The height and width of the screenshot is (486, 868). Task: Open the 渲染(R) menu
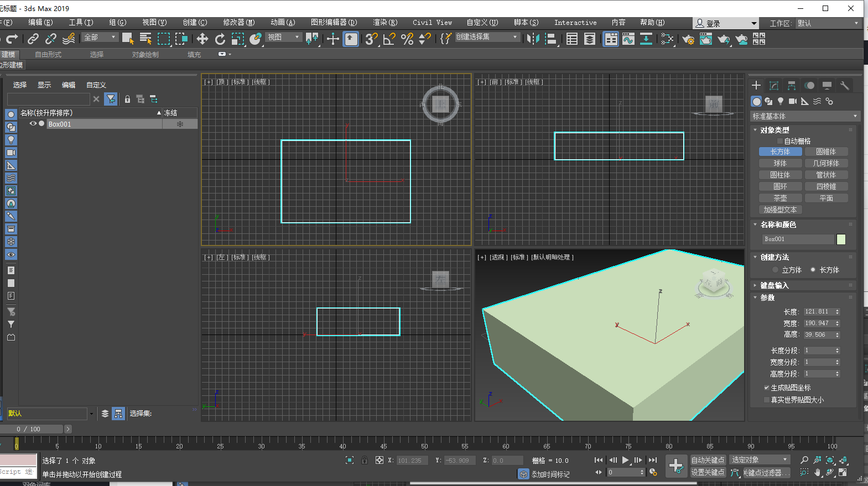[x=385, y=23]
